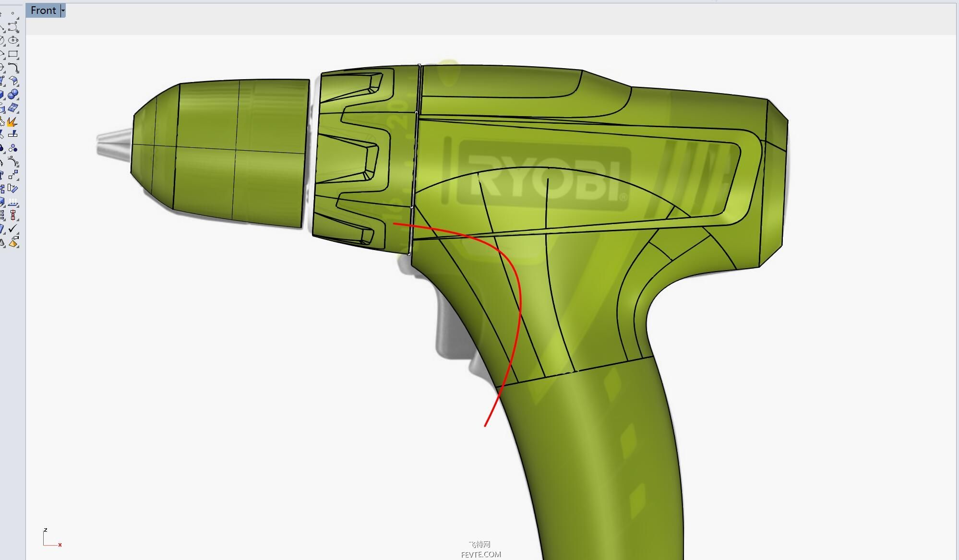Open the Front viewport dropdown arrow
Image resolution: width=959 pixels, height=560 pixels.
point(63,10)
